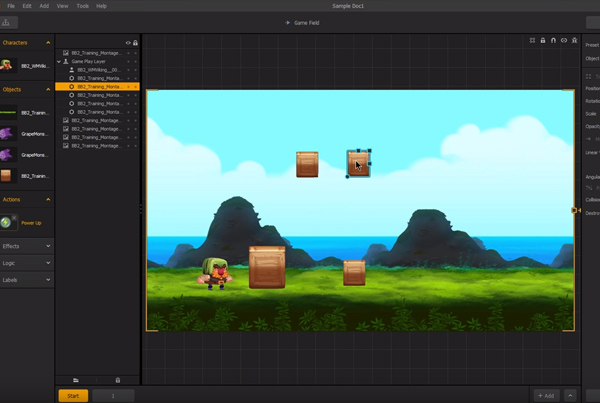
Task: Toggle the lock column header in layers
Action: click(135, 43)
